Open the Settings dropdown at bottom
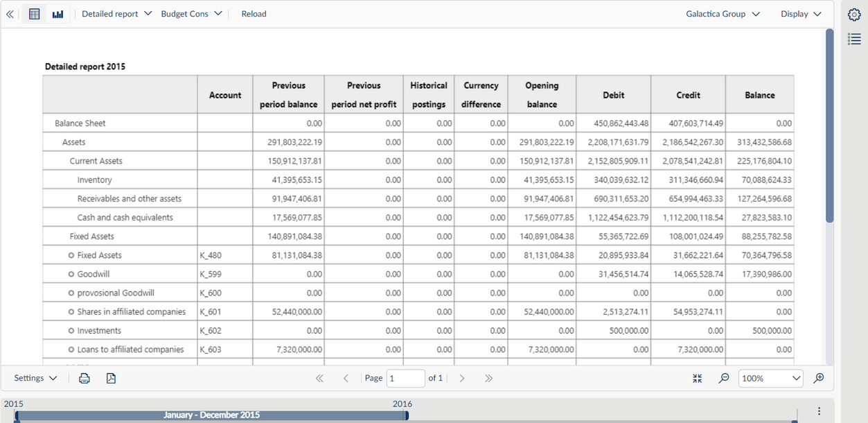Screen dimensions: 868x423 tap(36, 378)
